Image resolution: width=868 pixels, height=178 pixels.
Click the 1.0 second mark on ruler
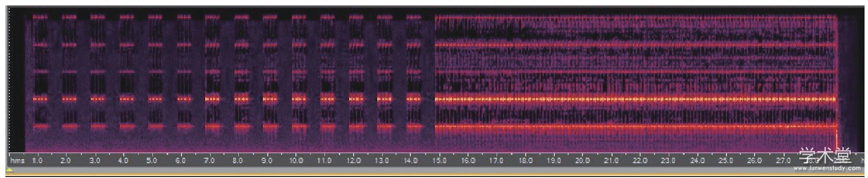tap(37, 161)
